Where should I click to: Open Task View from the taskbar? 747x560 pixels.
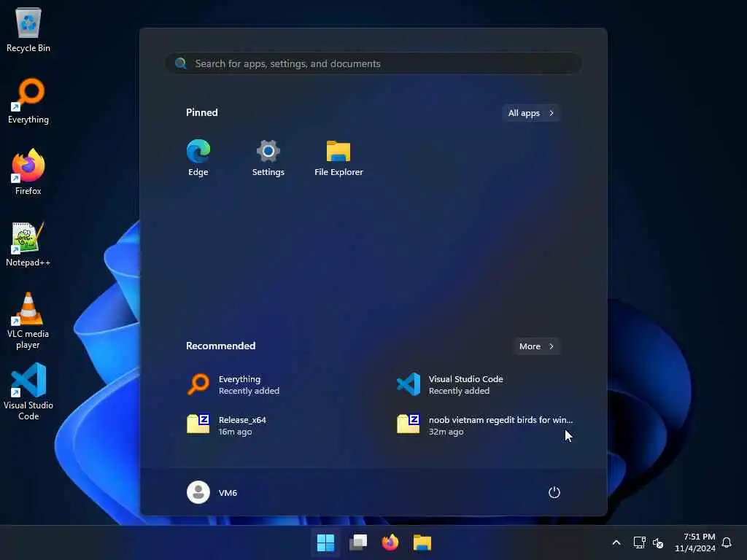(x=357, y=542)
